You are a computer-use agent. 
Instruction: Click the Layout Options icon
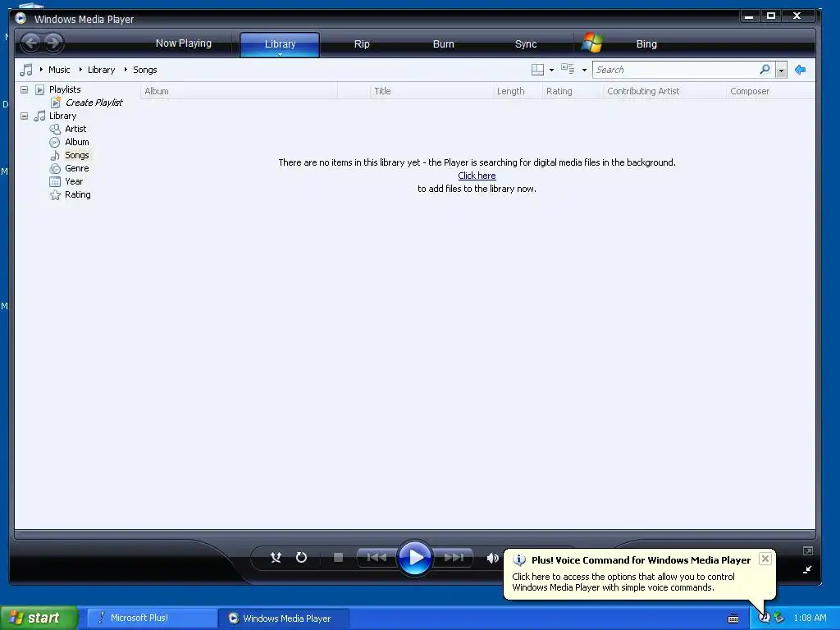537,70
